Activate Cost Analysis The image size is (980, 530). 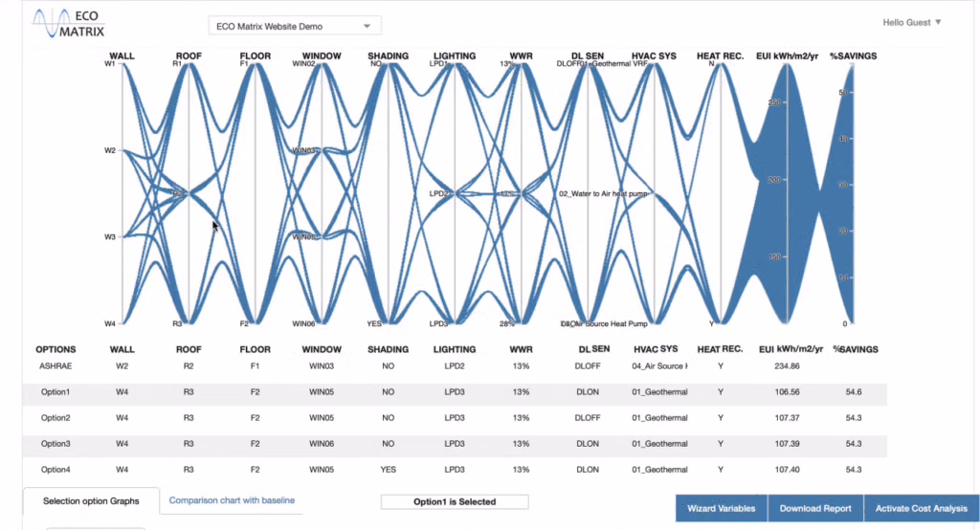coord(922,508)
